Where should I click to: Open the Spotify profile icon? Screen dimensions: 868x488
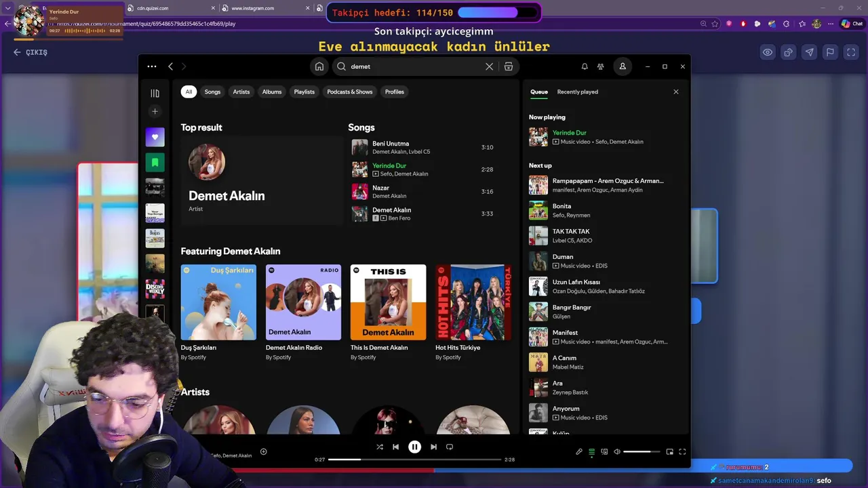click(623, 66)
